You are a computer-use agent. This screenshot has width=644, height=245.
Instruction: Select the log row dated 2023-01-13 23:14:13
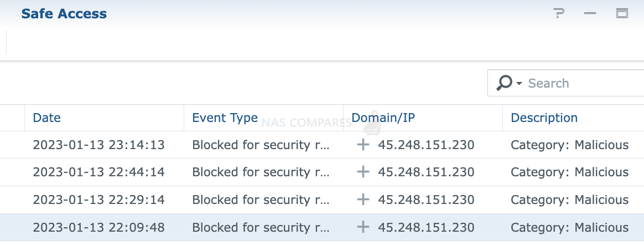322,145
